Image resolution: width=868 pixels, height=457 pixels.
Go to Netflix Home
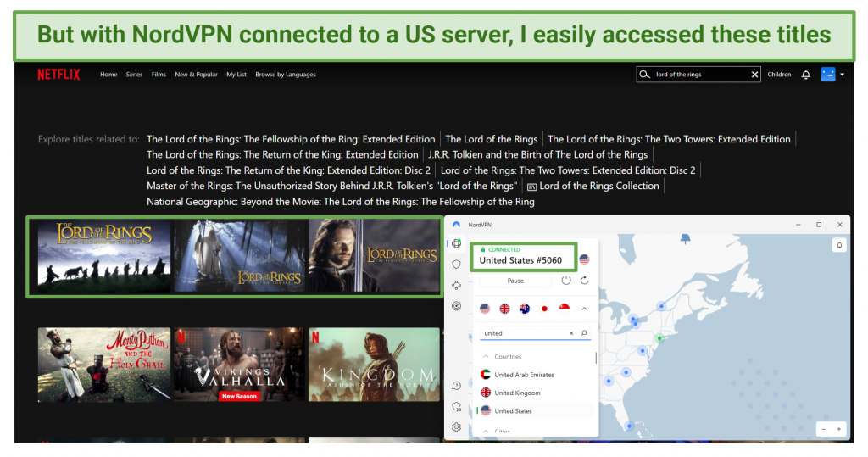[108, 75]
